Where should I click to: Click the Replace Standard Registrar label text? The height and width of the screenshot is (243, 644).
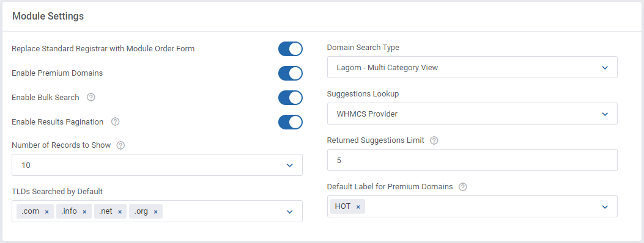click(x=103, y=49)
